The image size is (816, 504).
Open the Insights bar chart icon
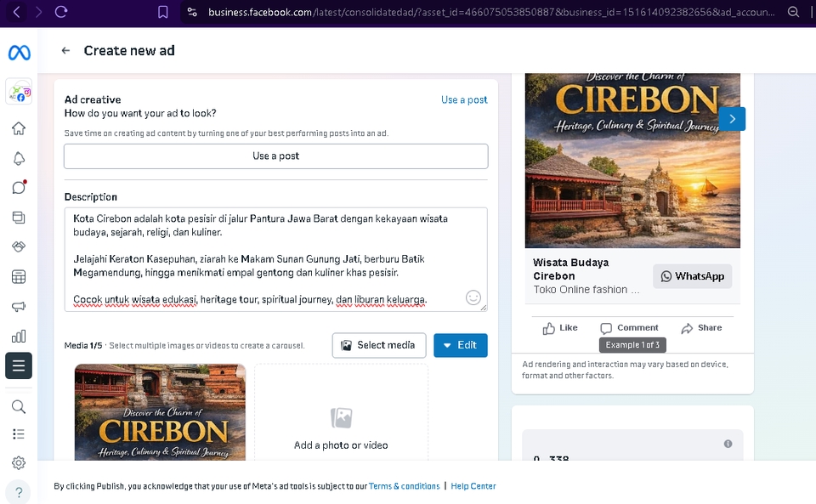tap(19, 336)
